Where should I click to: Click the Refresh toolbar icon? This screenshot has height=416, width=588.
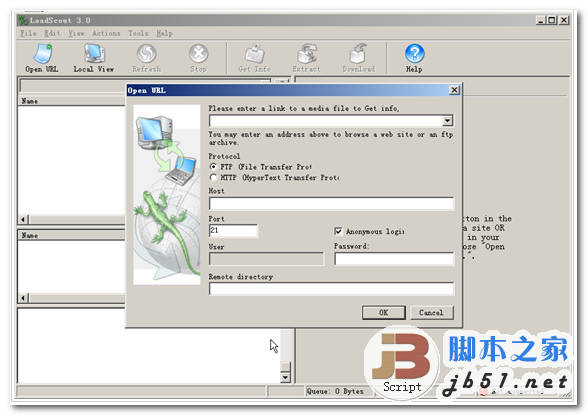(x=146, y=58)
